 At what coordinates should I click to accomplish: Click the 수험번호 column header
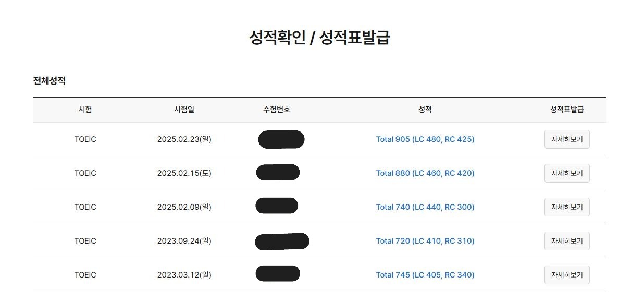[277, 110]
